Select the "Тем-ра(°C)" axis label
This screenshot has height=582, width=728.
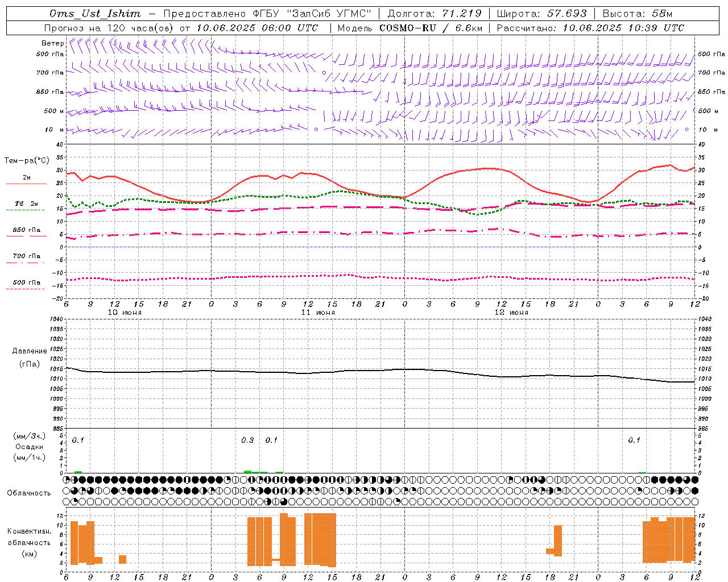click(x=27, y=161)
